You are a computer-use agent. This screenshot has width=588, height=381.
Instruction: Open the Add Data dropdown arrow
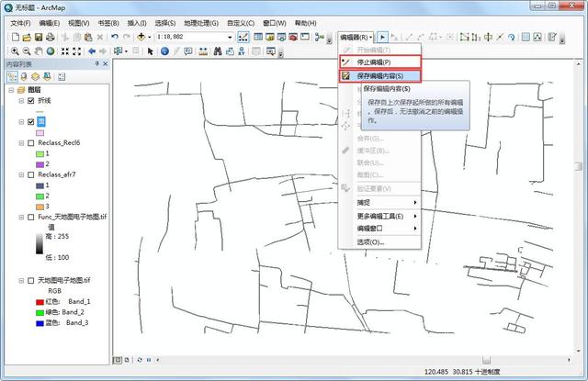pos(149,37)
